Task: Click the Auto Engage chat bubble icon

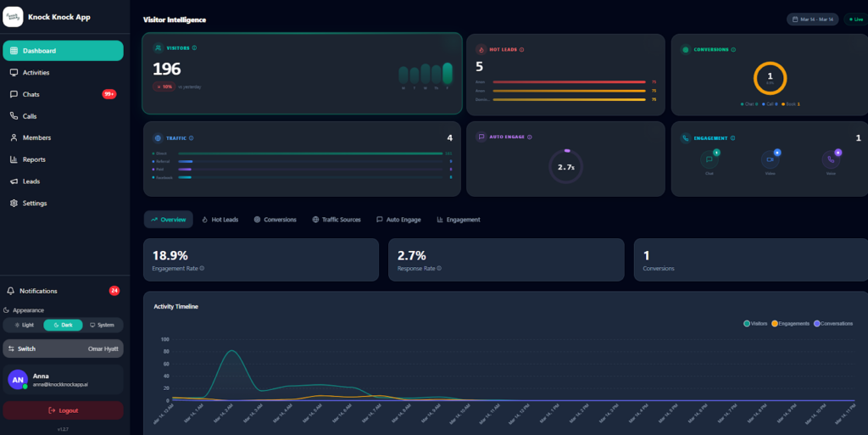Action: pos(481,137)
